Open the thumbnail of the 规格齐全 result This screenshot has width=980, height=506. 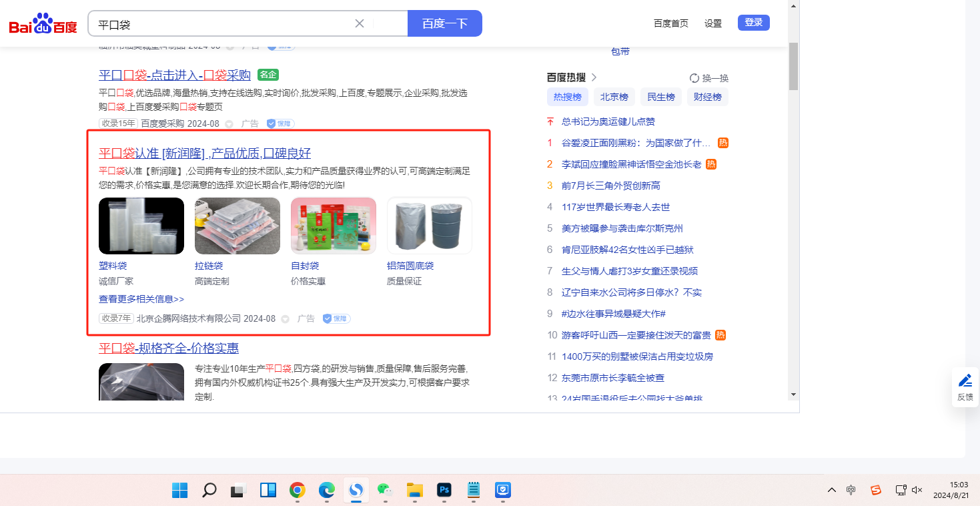pyautogui.click(x=141, y=382)
